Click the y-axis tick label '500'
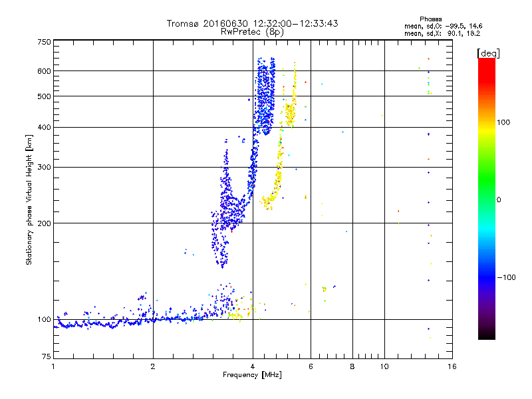Viewport: 532px width, 399px height. pos(44,96)
